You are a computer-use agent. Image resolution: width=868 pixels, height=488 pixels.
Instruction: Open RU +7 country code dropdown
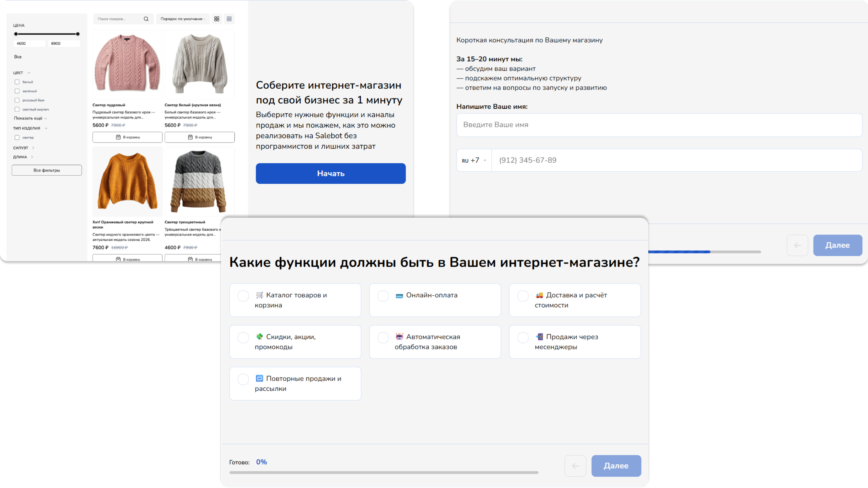pyautogui.click(x=474, y=160)
